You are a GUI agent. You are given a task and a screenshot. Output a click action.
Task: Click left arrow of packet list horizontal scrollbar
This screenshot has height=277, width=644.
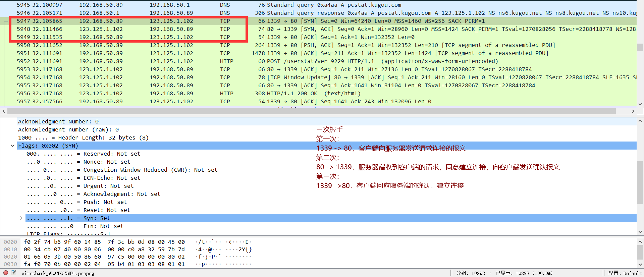pyautogui.click(x=4, y=111)
